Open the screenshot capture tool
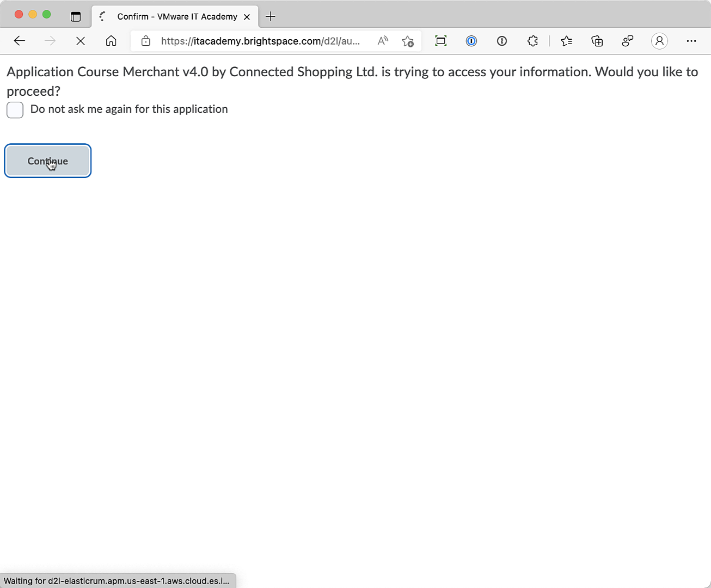This screenshot has width=711, height=588. (440, 41)
